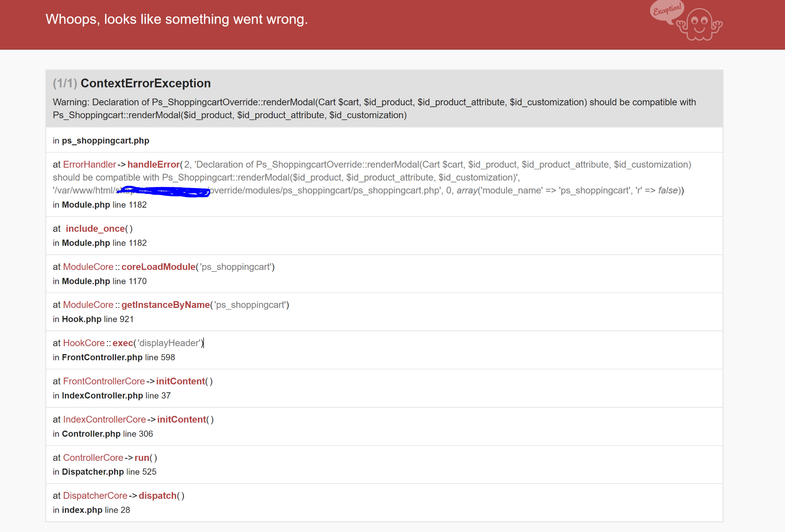Click Hook.php line 921 text

tap(97, 319)
